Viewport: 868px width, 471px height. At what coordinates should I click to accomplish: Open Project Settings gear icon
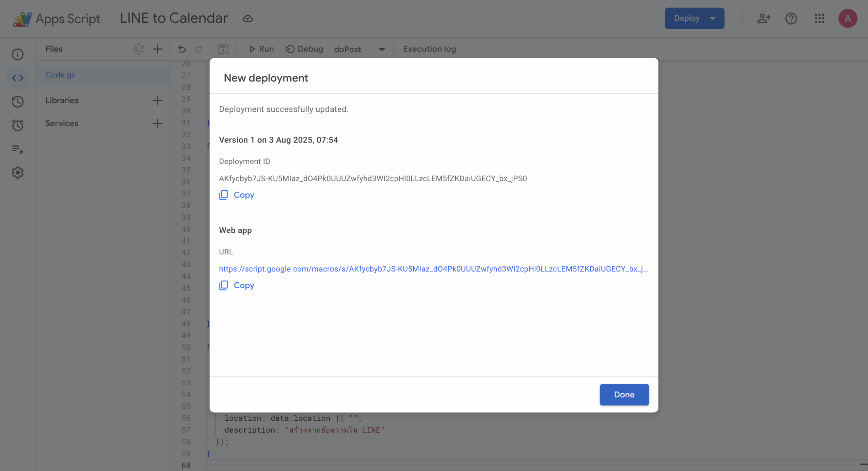[18, 173]
